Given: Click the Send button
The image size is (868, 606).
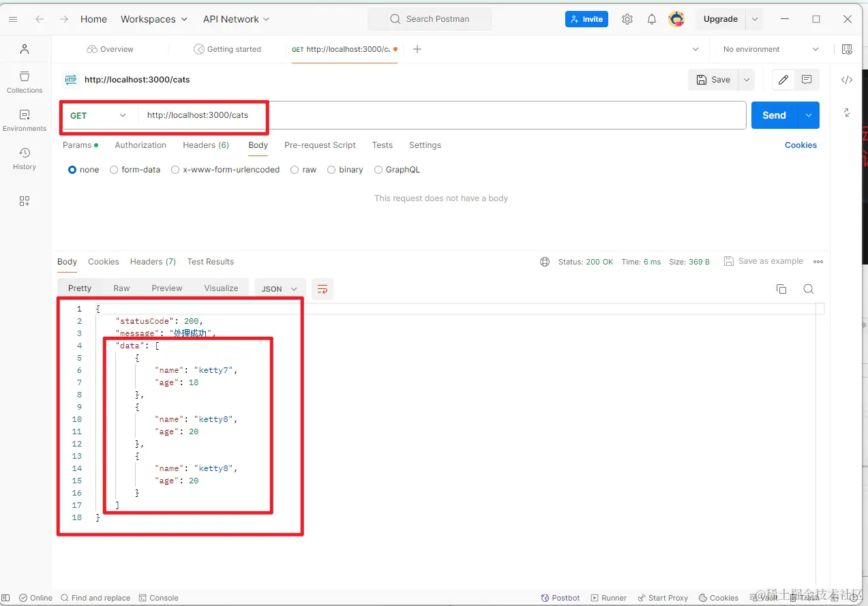Looking at the screenshot, I should [775, 115].
